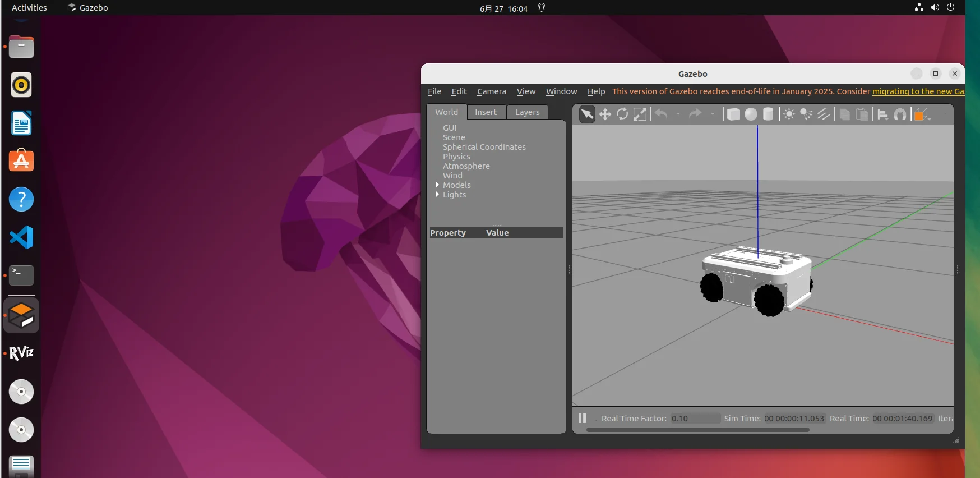Open the date and time panel

[503, 8]
